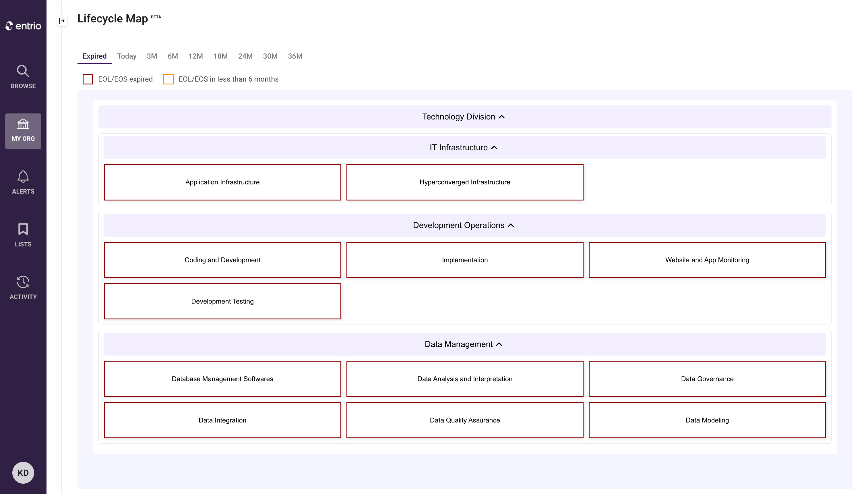This screenshot has width=868, height=494.
Task: Select the 18M timeframe tab
Action: click(220, 56)
